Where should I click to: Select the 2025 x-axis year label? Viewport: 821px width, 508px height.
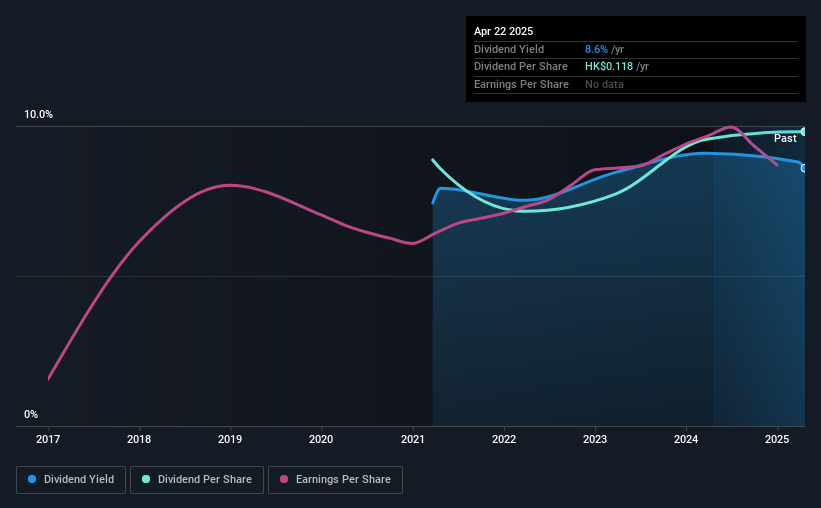click(x=777, y=439)
